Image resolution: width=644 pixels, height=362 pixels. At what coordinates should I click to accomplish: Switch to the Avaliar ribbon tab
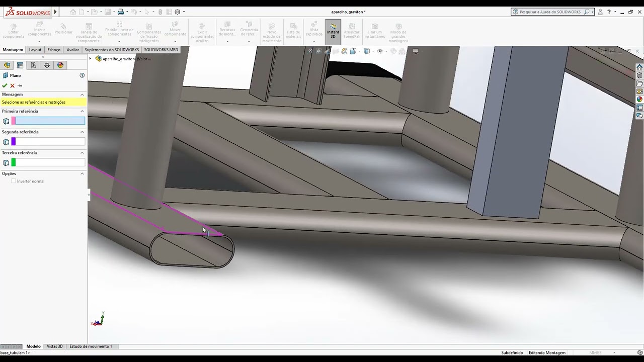pos(73,50)
